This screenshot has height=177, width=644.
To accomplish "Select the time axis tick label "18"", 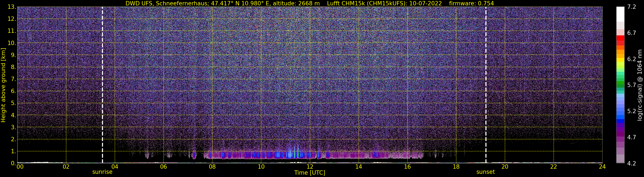I will click(456, 167).
